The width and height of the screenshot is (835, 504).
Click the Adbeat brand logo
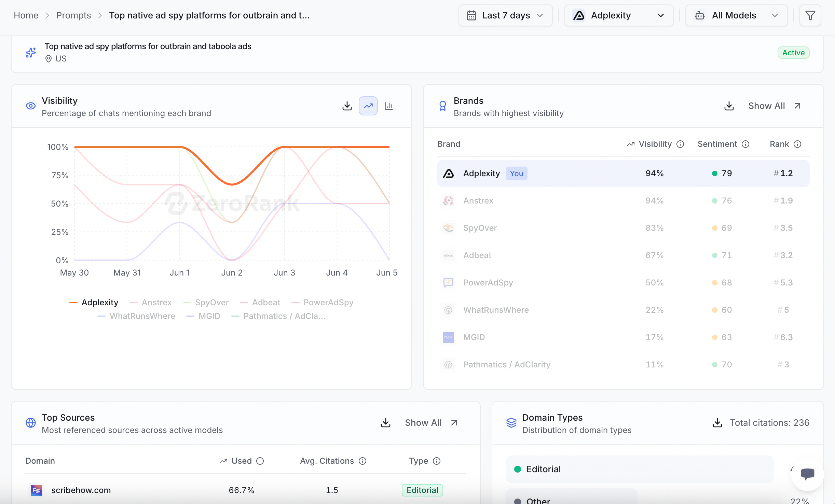pos(448,255)
